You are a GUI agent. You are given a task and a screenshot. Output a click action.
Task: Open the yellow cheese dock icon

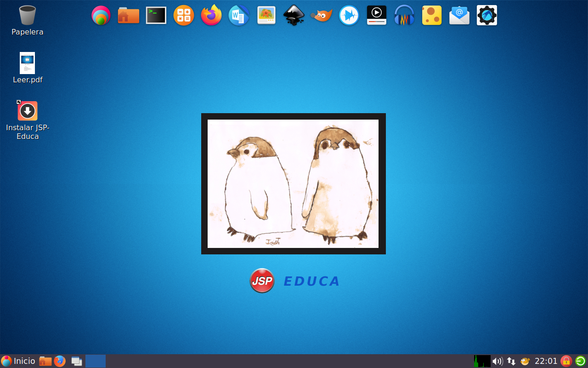point(432,16)
